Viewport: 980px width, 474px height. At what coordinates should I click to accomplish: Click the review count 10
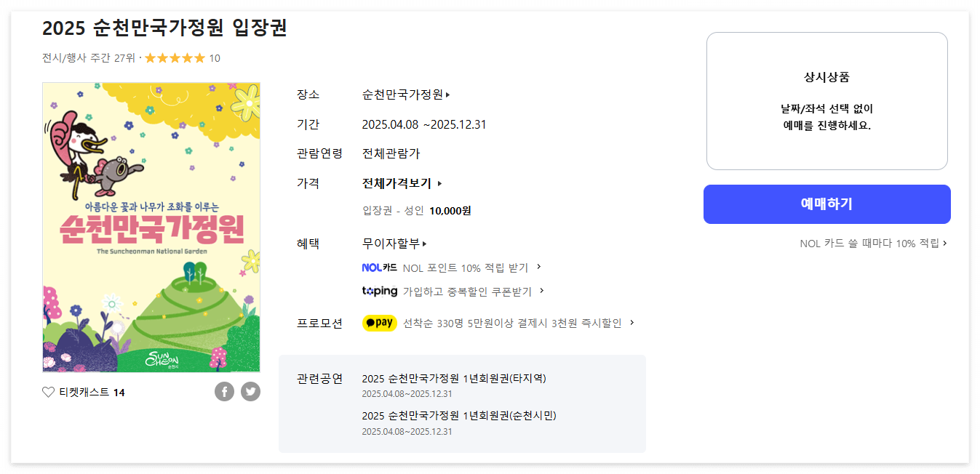(215, 58)
